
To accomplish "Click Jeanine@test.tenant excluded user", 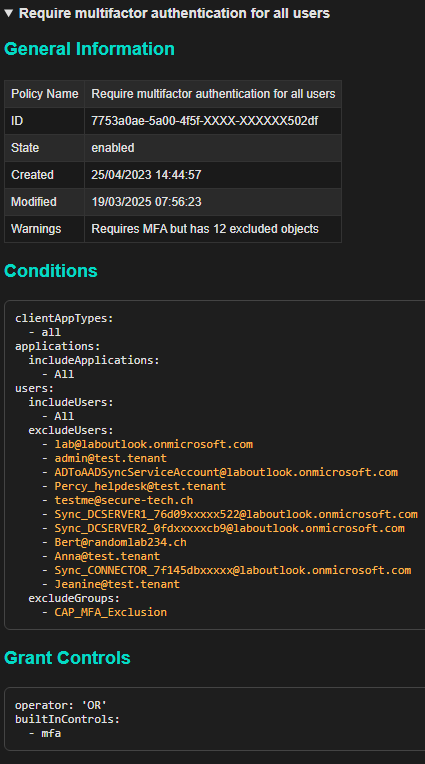I will click(117, 584).
